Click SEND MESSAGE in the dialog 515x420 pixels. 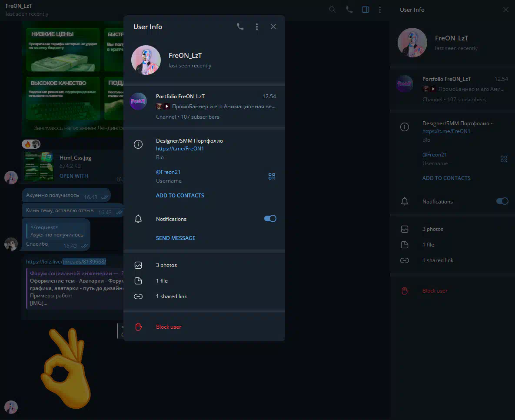point(176,238)
